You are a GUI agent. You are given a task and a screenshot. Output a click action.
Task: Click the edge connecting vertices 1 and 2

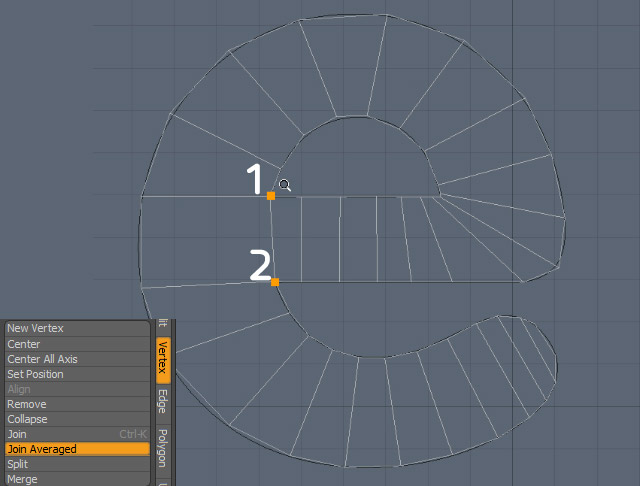coord(272,239)
